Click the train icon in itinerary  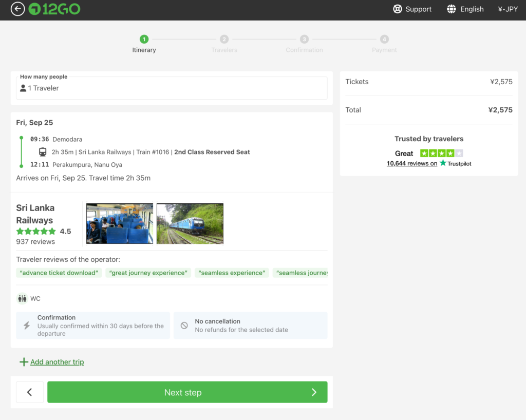click(x=43, y=152)
